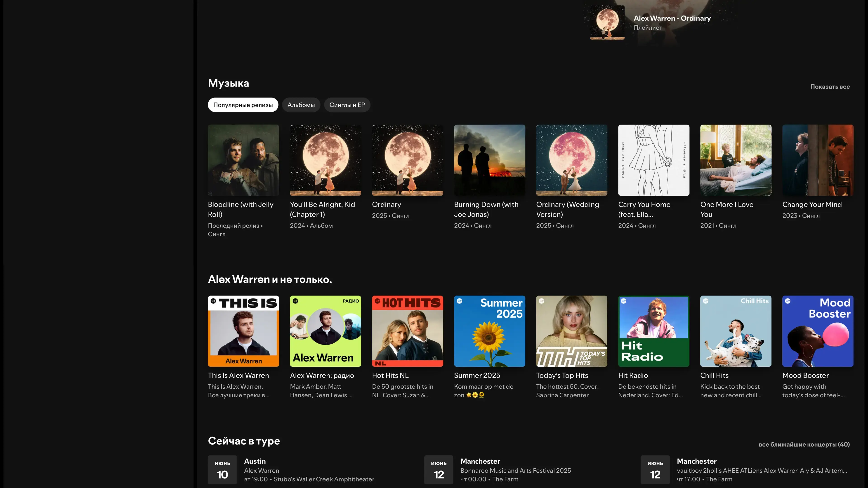Click the Chill Hits playlist title

click(x=714, y=375)
